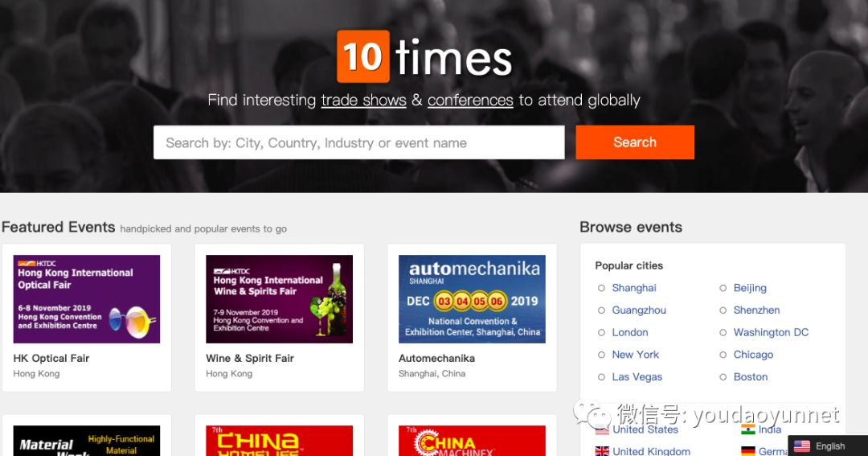The width and height of the screenshot is (868, 456).
Task: Focus the city, country, industry search field
Action: [x=358, y=142]
